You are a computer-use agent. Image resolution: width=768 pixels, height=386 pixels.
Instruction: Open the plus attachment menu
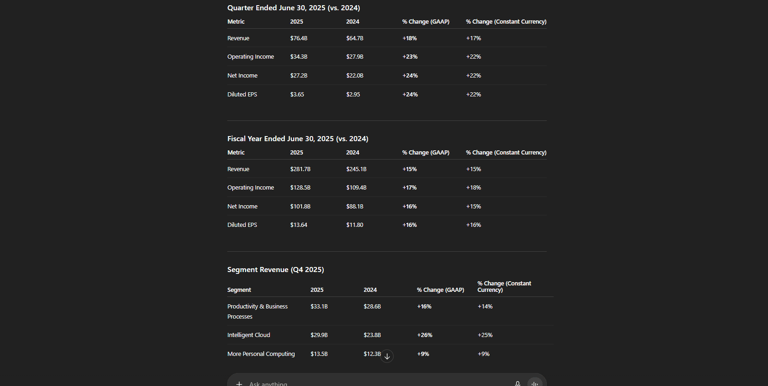tap(239, 384)
